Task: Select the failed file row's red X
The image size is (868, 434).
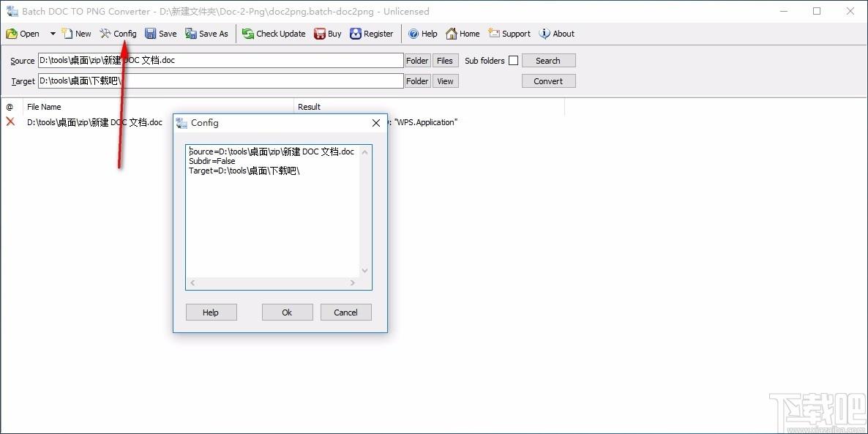Action: (x=10, y=121)
